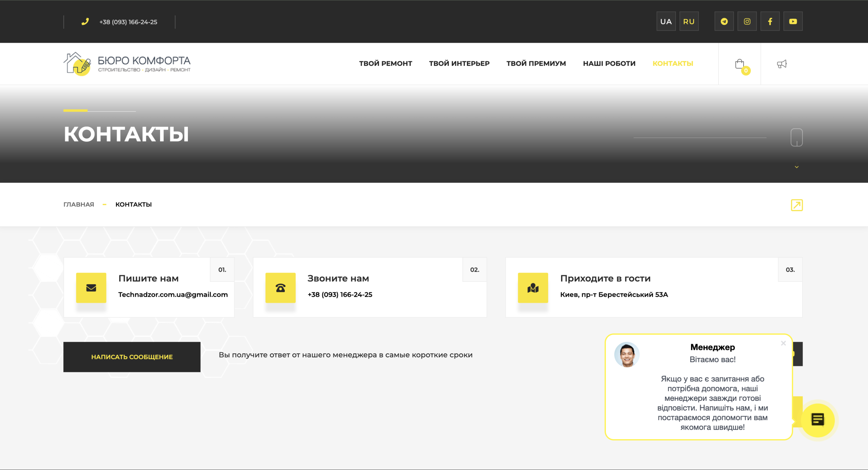Close the Менеджер chat popup
The height and width of the screenshot is (470, 868).
[783, 343]
